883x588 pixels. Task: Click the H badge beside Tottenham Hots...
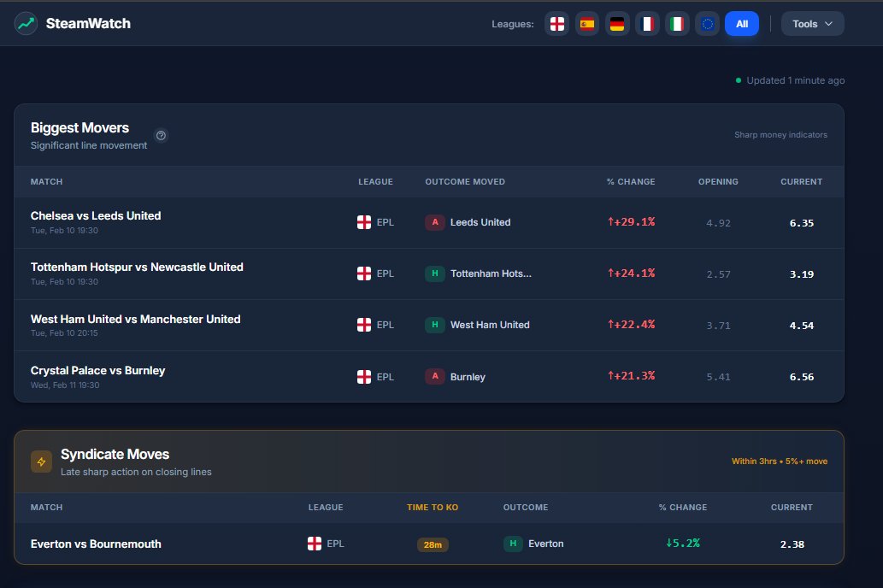pyautogui.click(x=435, y=273)
